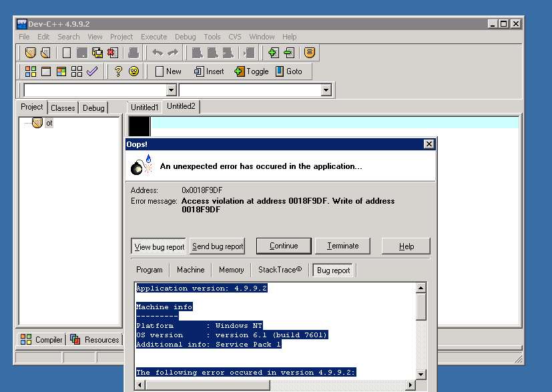Viewport: 552px width, 392px height.
Task: Click the greyed-out Goto Line icon
Action: pos(248,53)
